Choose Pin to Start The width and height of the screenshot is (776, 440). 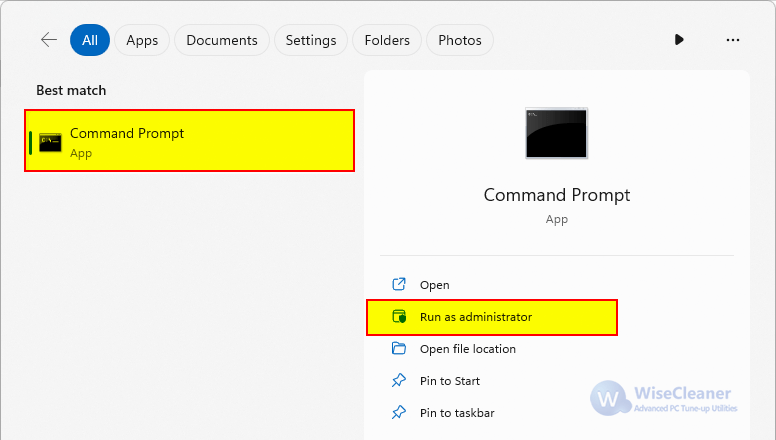coord(557,381)
